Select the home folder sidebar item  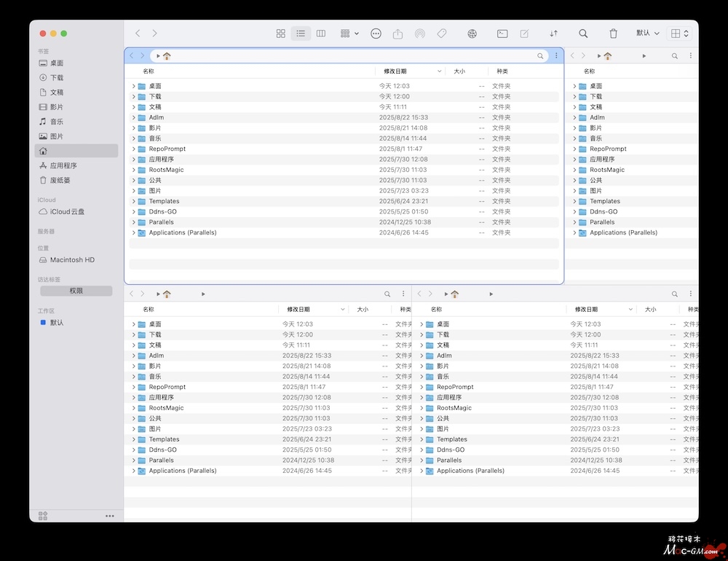(x=76, y=151)
